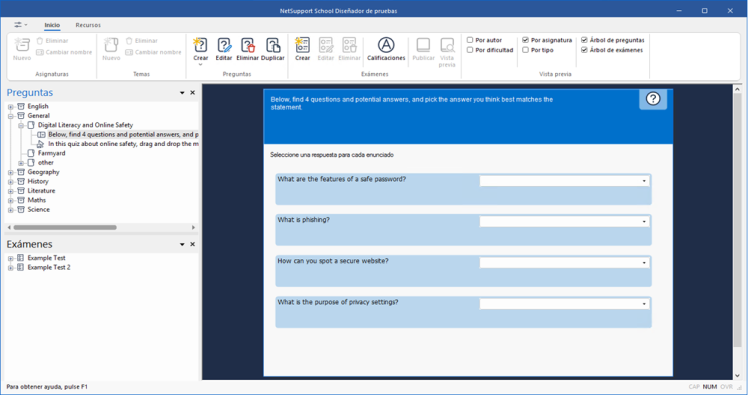Image resolution: width=748 pixels, height=395 pixels.
Task: Click the Editar exam icon in Exámenes group
Action: [x=326, y=49]
